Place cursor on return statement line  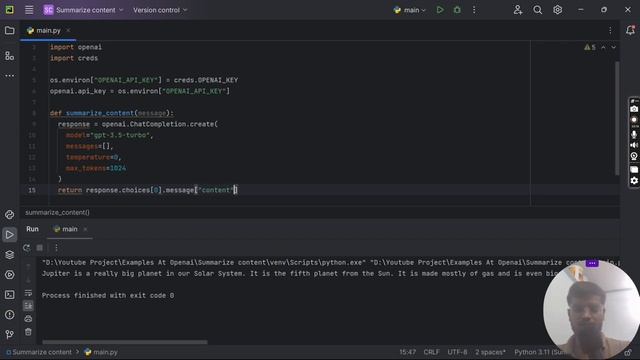coord(147,190)
